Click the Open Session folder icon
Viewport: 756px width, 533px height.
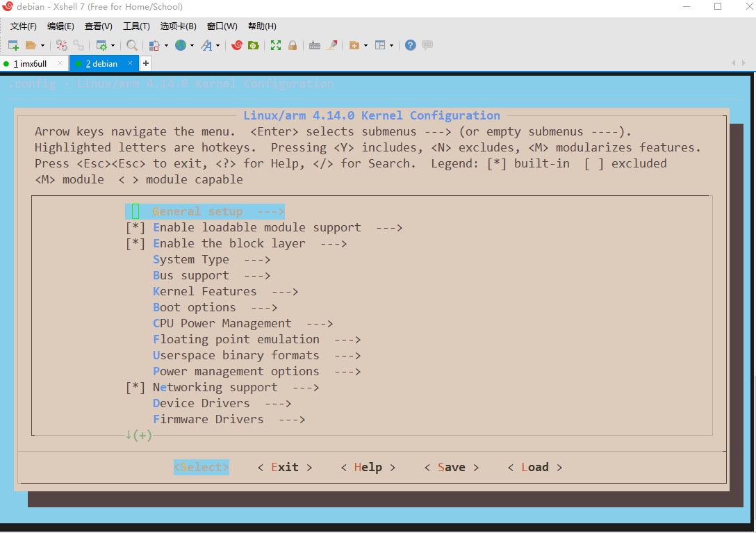[31, 45]
